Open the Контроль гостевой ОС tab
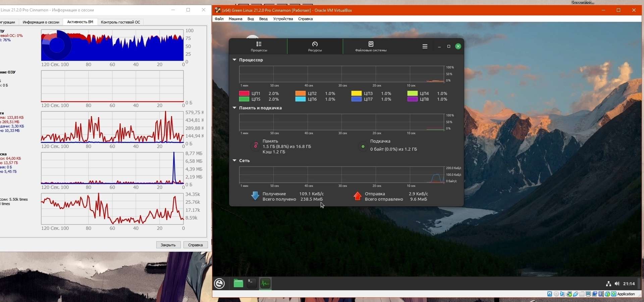 [x=120, y=22]
